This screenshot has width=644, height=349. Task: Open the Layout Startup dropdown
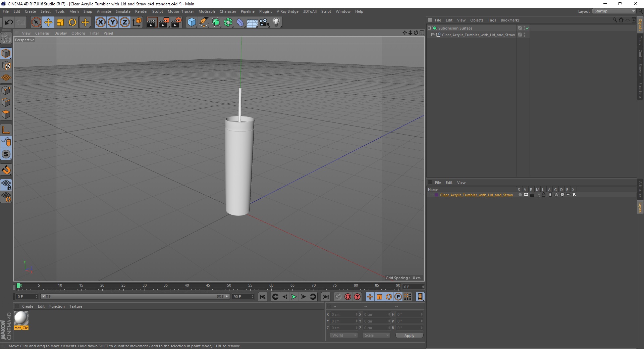coord(614,11)
